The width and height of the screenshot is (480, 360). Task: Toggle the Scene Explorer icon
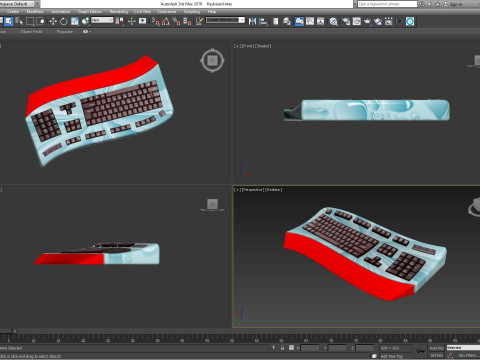coord(275,21)
